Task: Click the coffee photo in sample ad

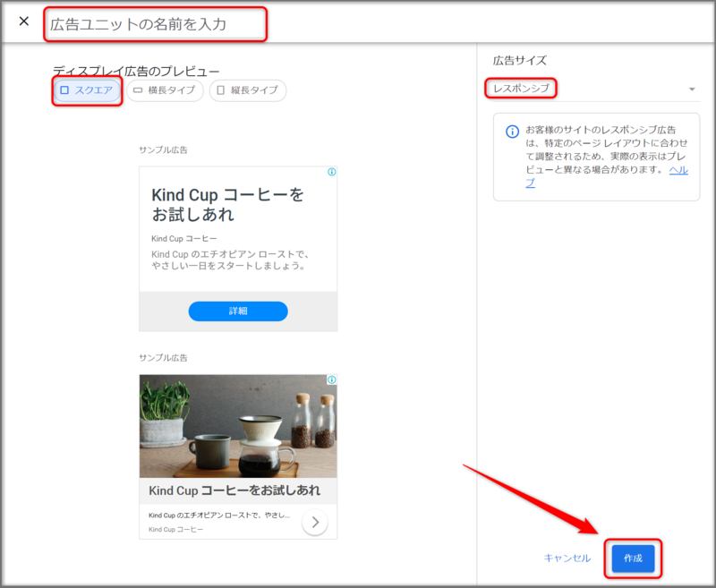Action: tap(238, 426)
